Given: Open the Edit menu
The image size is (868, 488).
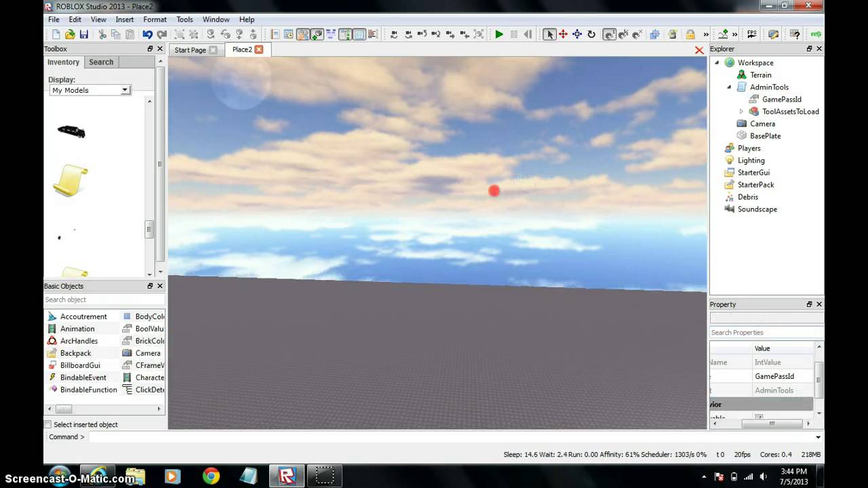Looking at the screenshot, I should [x=75, y=20].
